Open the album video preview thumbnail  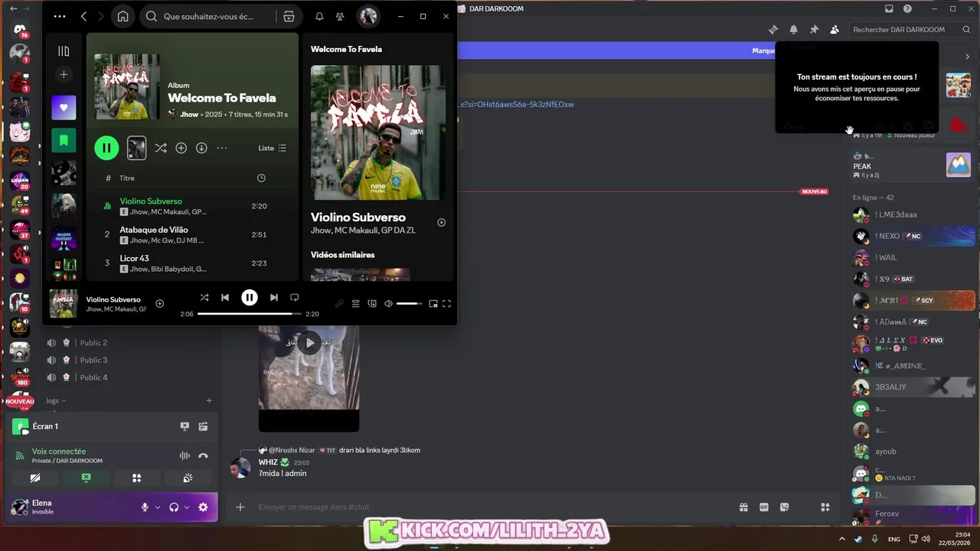[136, 148]
